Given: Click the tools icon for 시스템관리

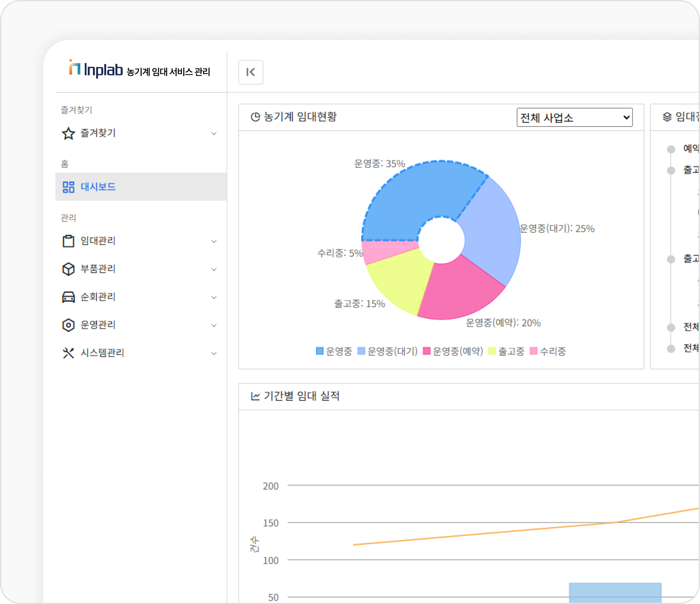Looking at the screenshot, I should click(68, 353).
